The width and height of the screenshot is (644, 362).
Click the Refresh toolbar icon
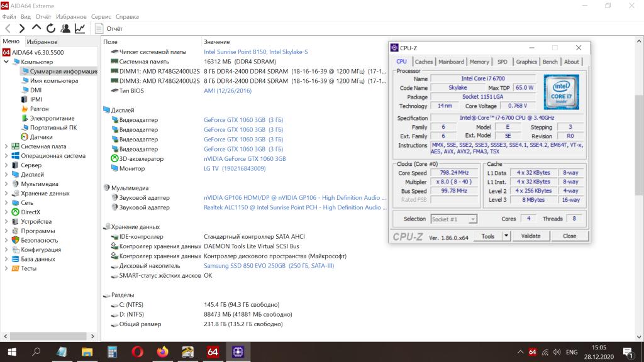[x=51, y=28]
